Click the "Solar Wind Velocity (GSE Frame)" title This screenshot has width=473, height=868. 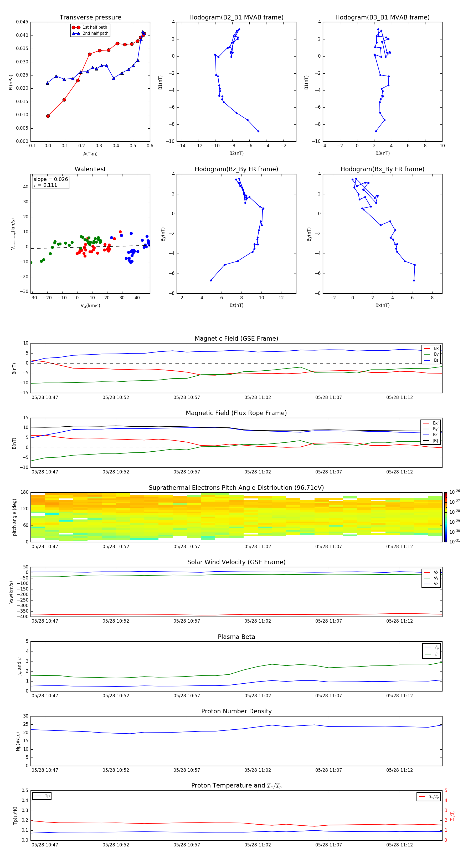tap(236, 562)
